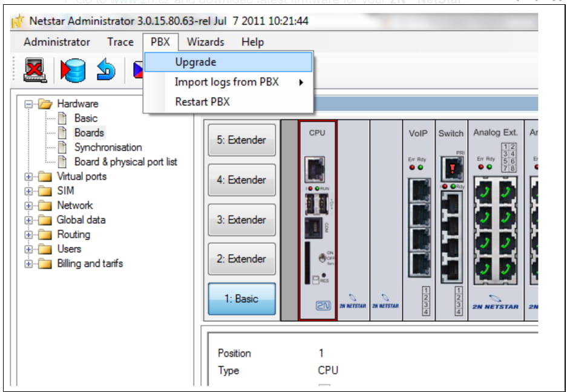Screen dimensions: 567x392
Task: Choose Upgrade from the PBX menu
Action: [x=228, y=62]
